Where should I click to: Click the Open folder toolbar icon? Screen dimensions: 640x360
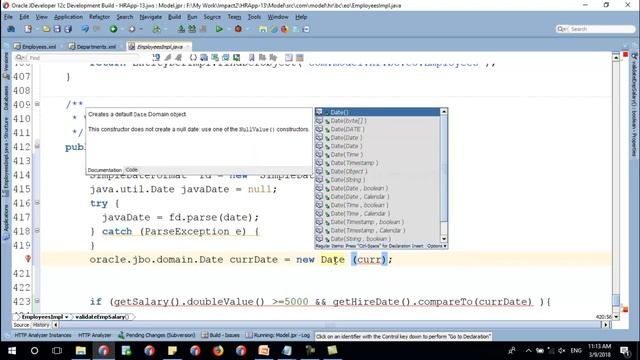click(46, 29)
